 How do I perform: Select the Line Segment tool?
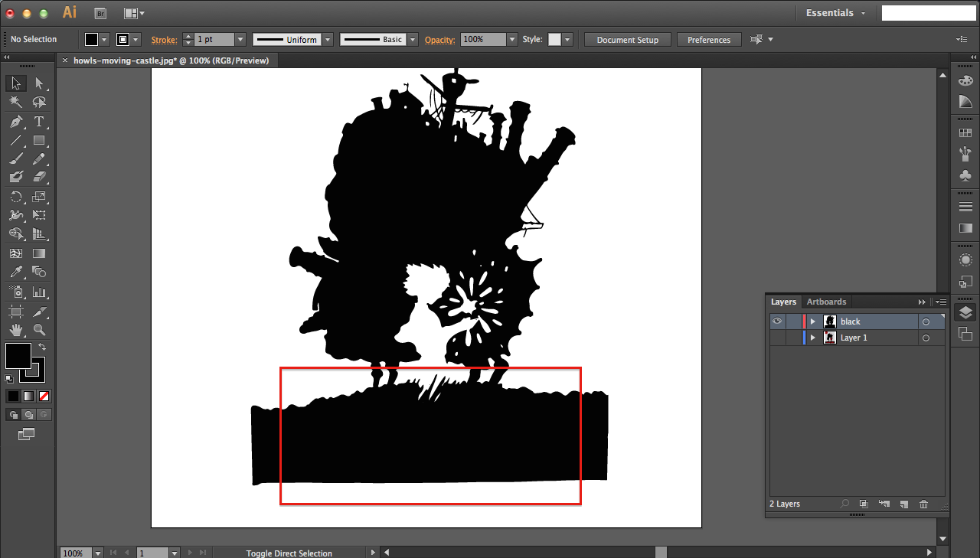click(16, 141)
